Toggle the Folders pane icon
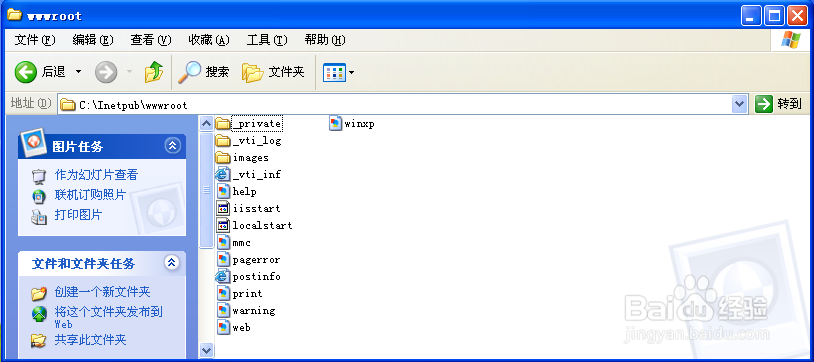 coord(253,72)
